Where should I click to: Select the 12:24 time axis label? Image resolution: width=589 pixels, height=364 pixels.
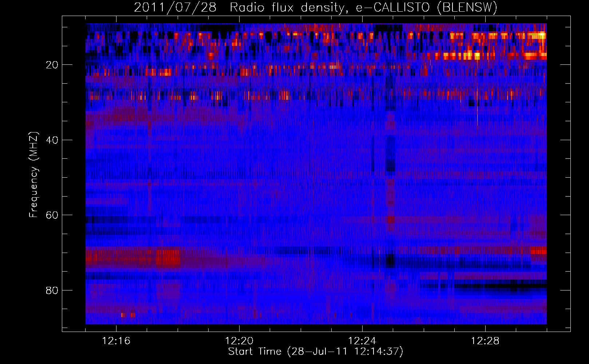362,341
